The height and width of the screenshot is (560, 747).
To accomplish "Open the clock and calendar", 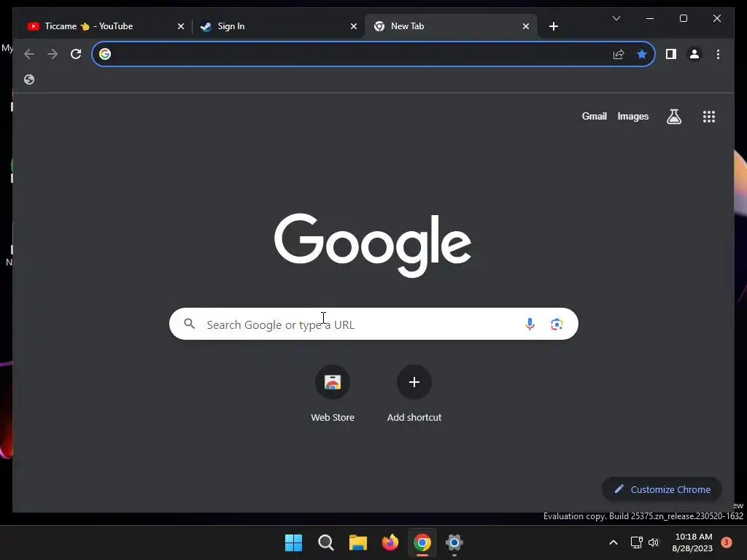I will click(693, 542).
